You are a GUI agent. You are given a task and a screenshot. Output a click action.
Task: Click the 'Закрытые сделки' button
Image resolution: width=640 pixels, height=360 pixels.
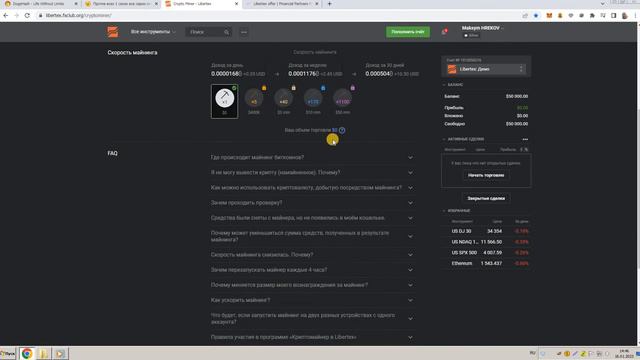coord(486,198)
